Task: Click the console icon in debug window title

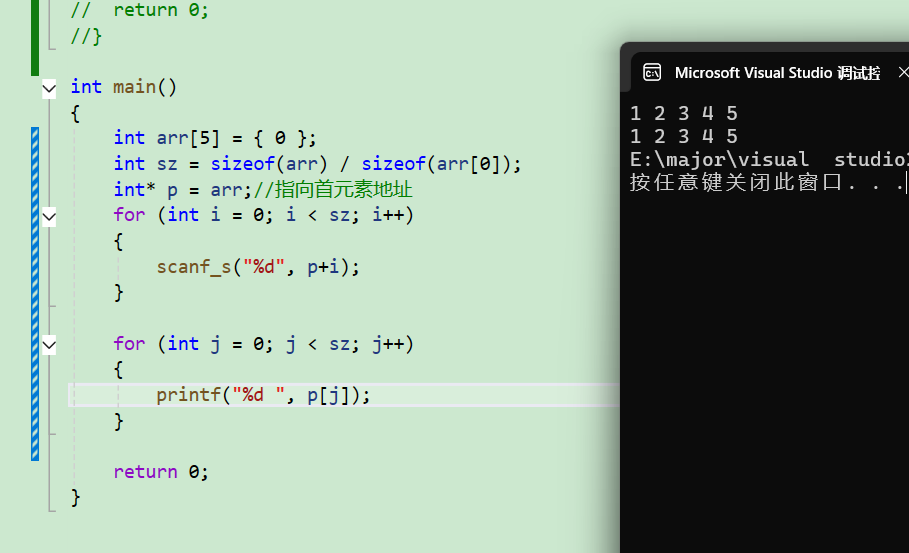Action: pos(652,72)
